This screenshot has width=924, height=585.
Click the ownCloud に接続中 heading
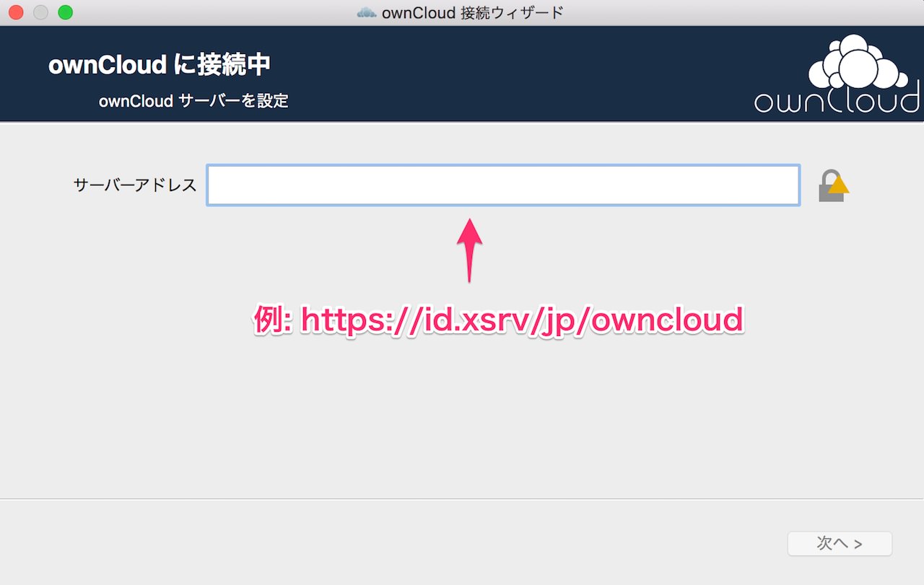click(x=160, y=65)
